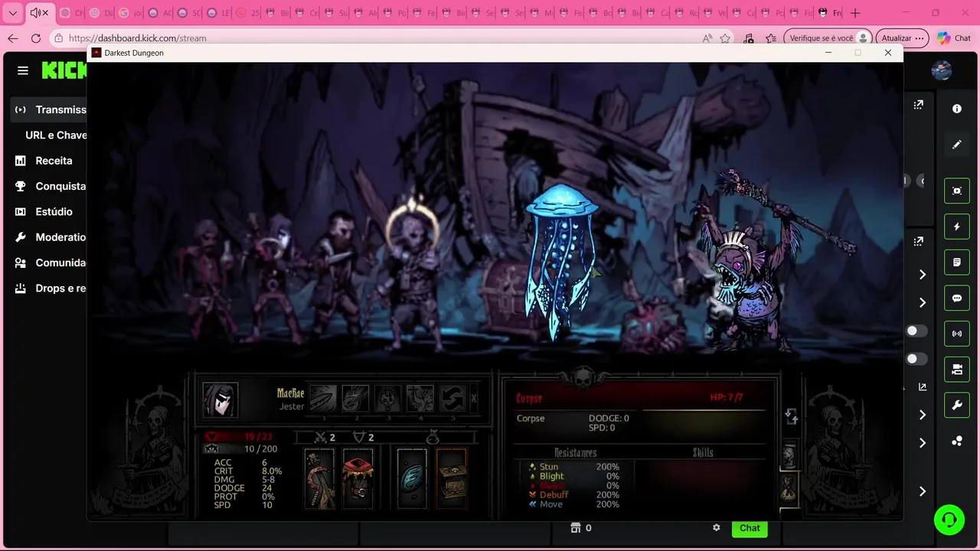This screenshot has width=980, height=551.
Task: Click the treasure chest trinket slot
Action: [452, 478]
